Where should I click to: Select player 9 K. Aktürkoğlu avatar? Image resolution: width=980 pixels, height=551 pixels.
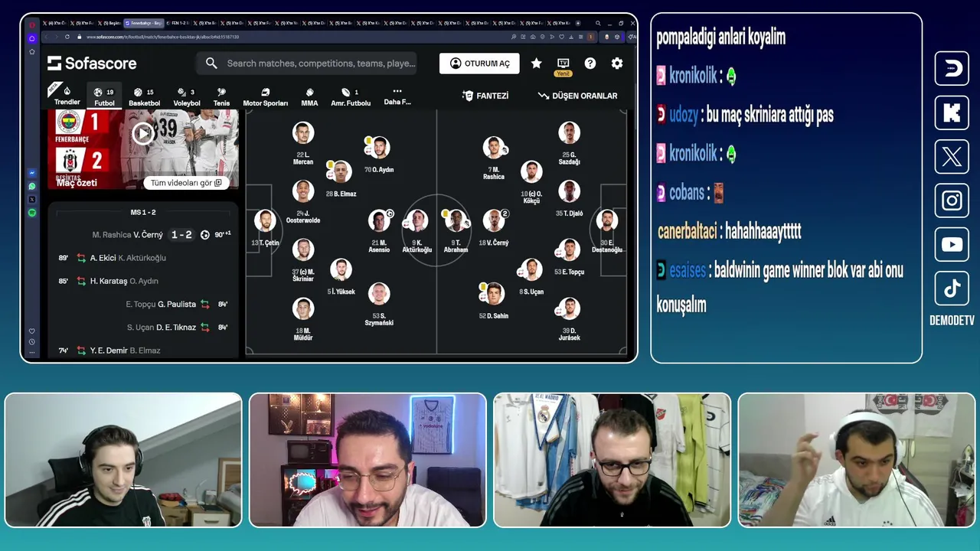[417, 220]
